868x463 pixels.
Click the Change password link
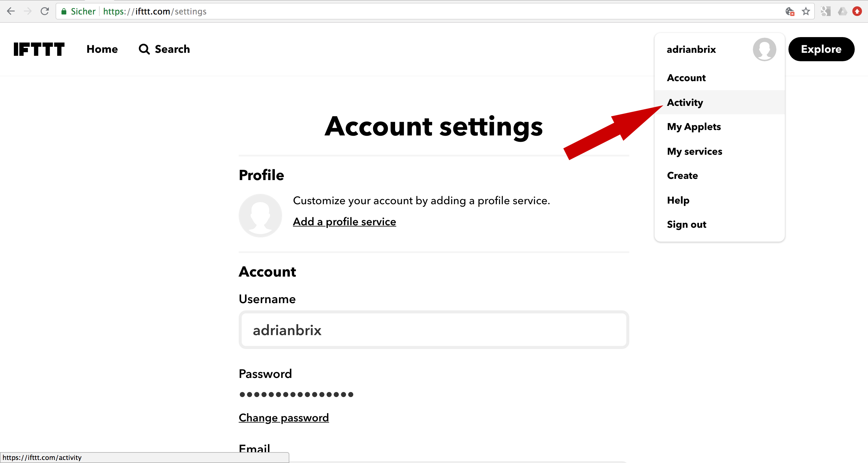[284, 417]
